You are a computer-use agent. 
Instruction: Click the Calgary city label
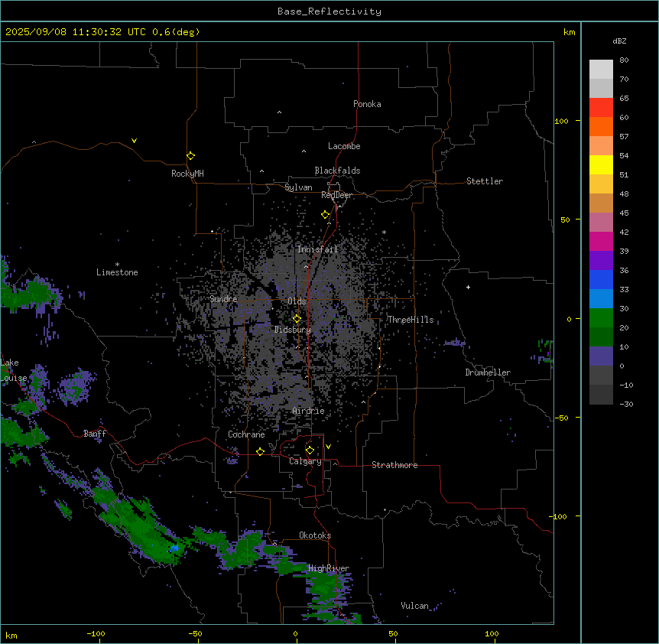coord(306,461)
